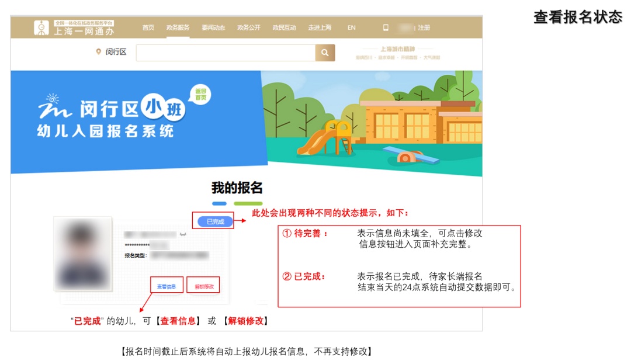Click the 解锁修改 button
This screenshot has height=364, width=631.
tap(204, 286)
